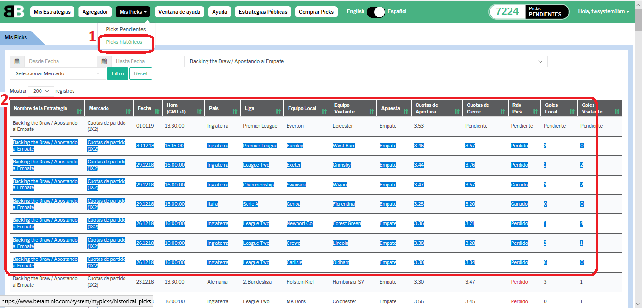This screenshot has height=308, width=644.
Task: Open the Backing the Draw strategy dropdown
Action: point(365,61)
